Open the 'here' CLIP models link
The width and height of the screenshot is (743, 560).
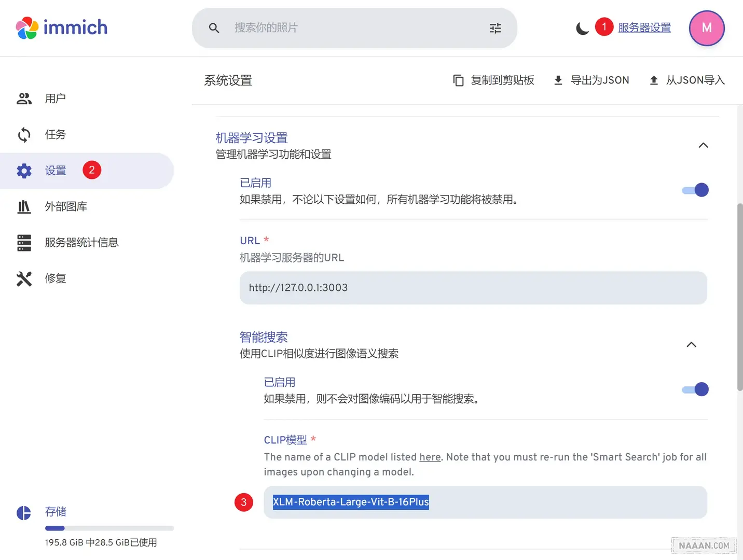(x=430, y=457)
